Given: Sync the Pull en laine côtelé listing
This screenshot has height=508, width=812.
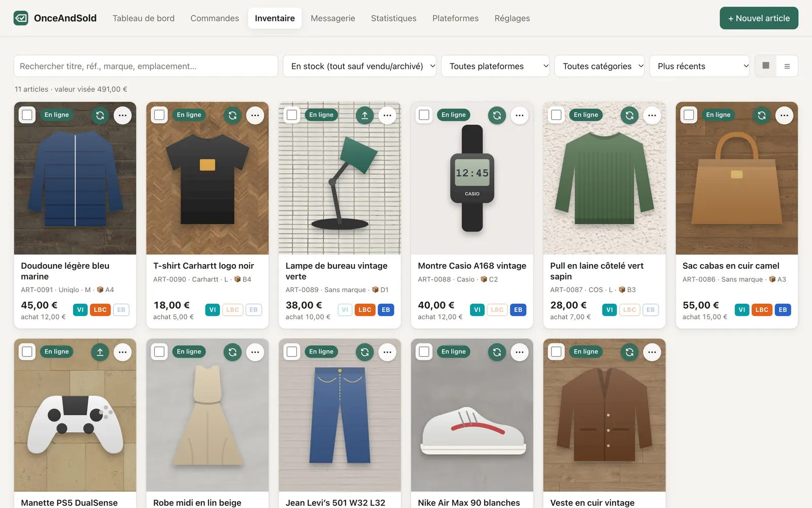Looking at the screenshot, I should pyautogui.click(x=630, y=115).
